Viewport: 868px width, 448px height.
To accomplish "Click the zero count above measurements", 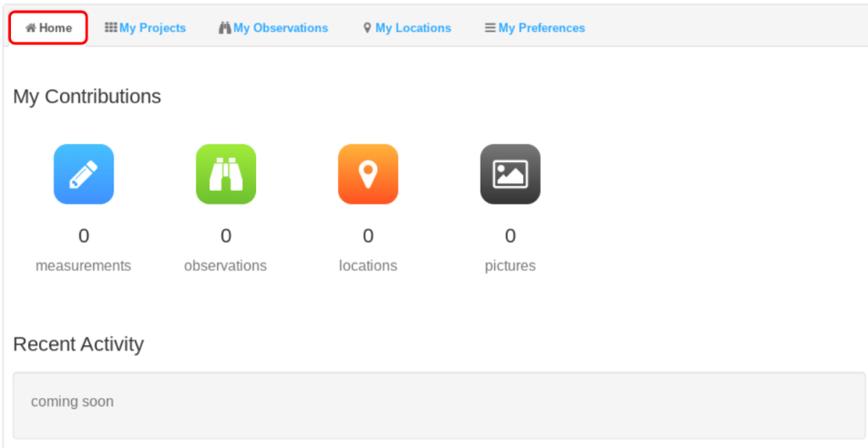I will 84,236.
